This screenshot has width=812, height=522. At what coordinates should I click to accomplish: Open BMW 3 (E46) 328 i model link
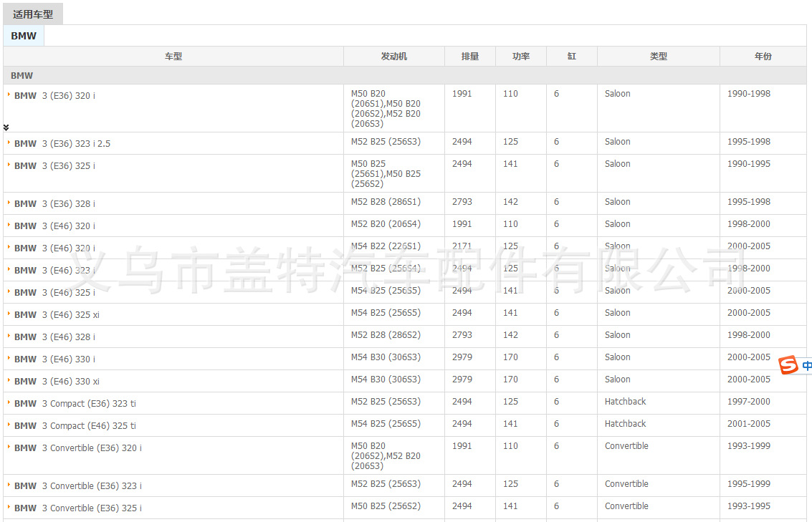[x=55, y=337]
